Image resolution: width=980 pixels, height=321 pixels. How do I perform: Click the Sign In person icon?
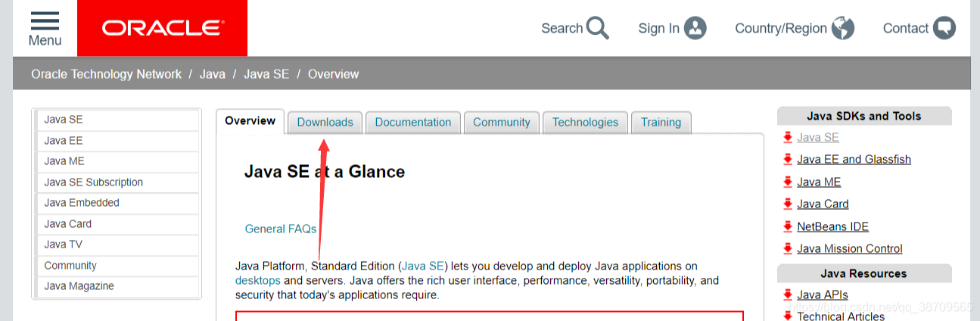(695, 29)
